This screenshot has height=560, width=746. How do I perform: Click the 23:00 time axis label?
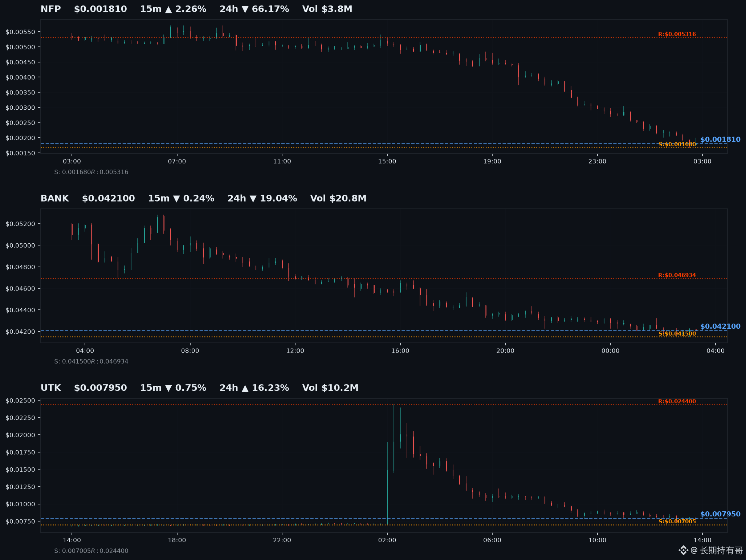pos(597,161)
